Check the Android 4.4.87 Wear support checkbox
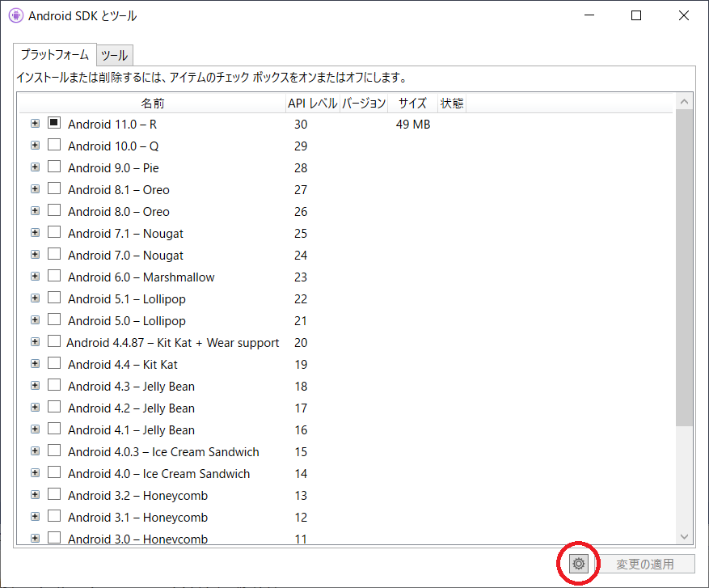 [54, 341]
